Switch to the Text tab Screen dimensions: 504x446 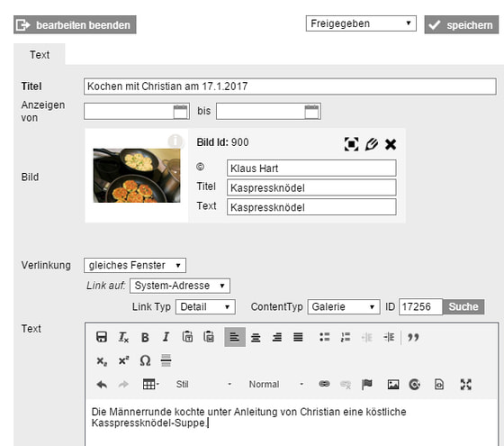tap(40, 55)
